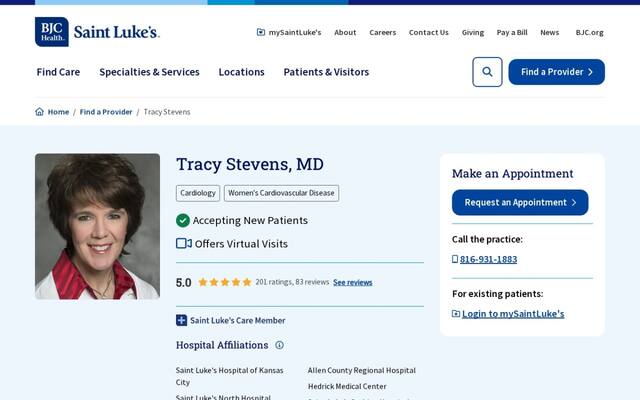The image size is (640, 400).
Task: Select Women's Cardiovascular Disease tag
Action: click(x=281, y=193)
